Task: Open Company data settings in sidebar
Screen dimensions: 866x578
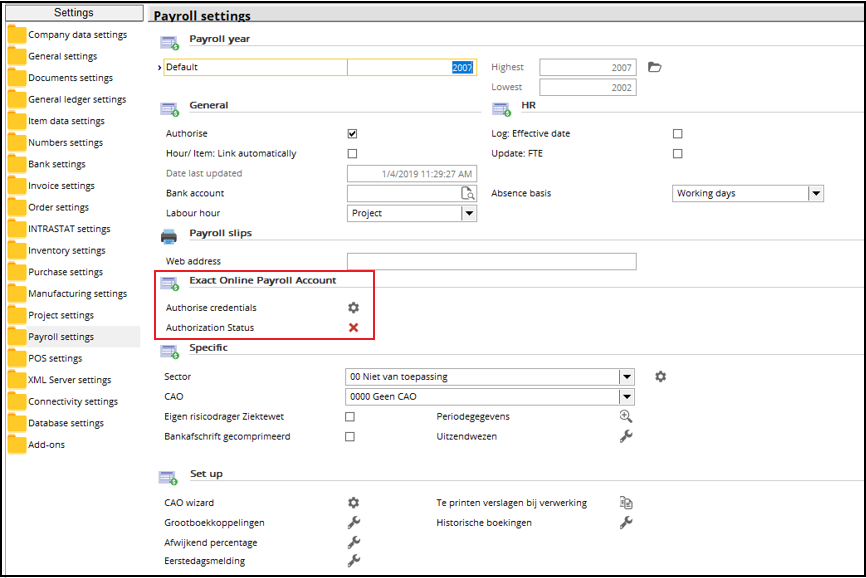Action: point(77,35)
